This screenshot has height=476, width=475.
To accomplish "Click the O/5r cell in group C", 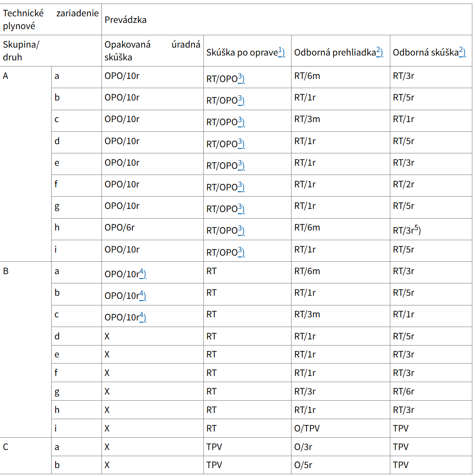I will click(303, 465).
